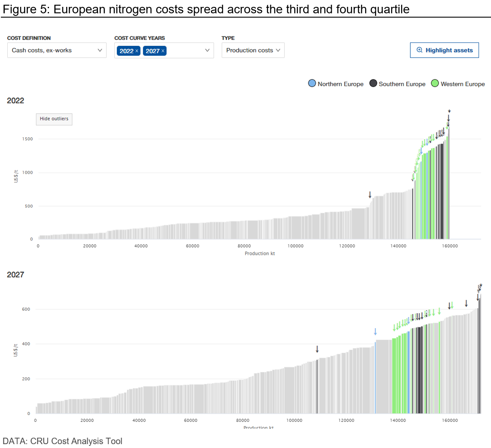The height and width of the screenshot is (448, 491).
Task: Toggle the Southern Europe legend swatch
Action: 373,84
